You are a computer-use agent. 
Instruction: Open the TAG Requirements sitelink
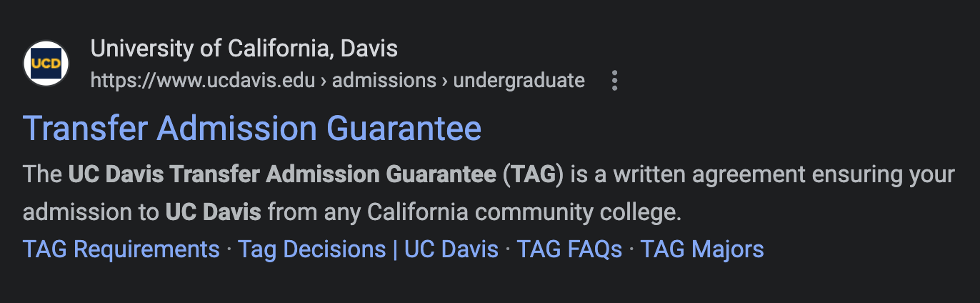(121, 249)
